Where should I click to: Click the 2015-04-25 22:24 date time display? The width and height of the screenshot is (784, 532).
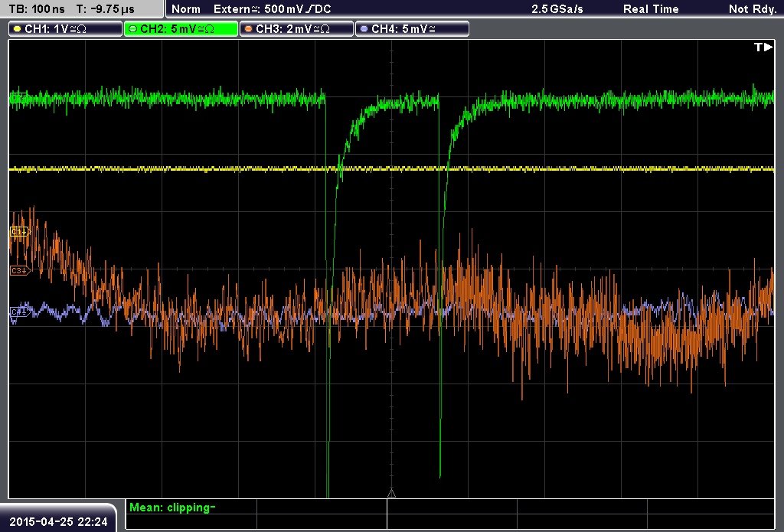pyautogui.click(x=58, y=521)
